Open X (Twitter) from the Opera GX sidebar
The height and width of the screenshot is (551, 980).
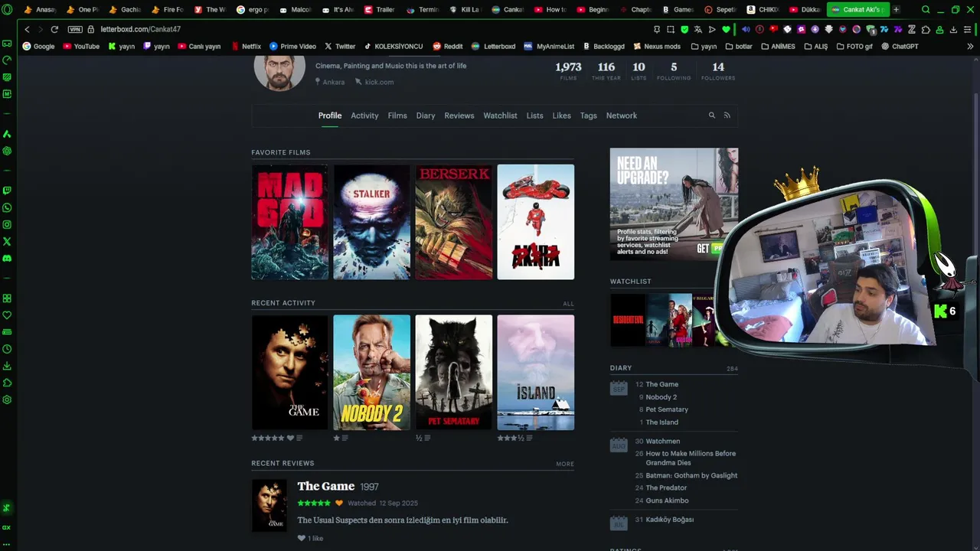(7, 241)
